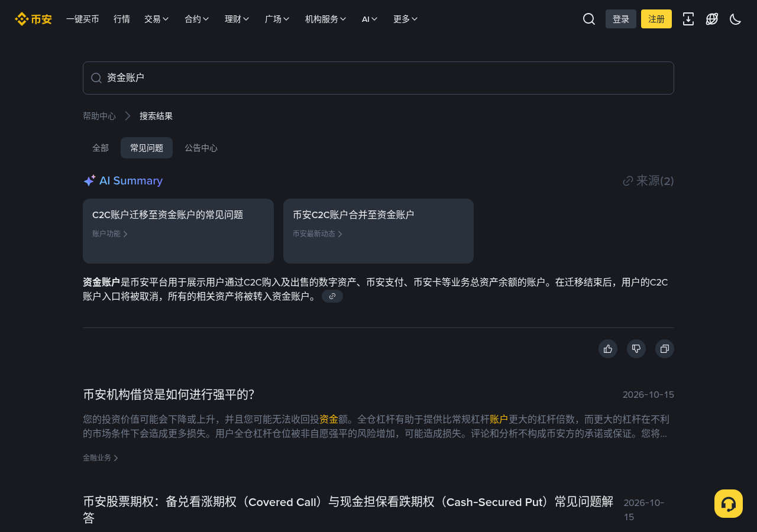757x532 pixels.
Task: Click the yellow 注册 button
Action: click(x=656, y=19)
